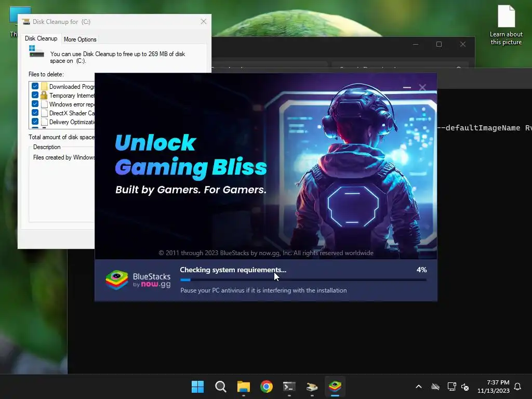
Task: Click the pause antivirus hint text
Action: pyautogui.click(x=263, y=290)
